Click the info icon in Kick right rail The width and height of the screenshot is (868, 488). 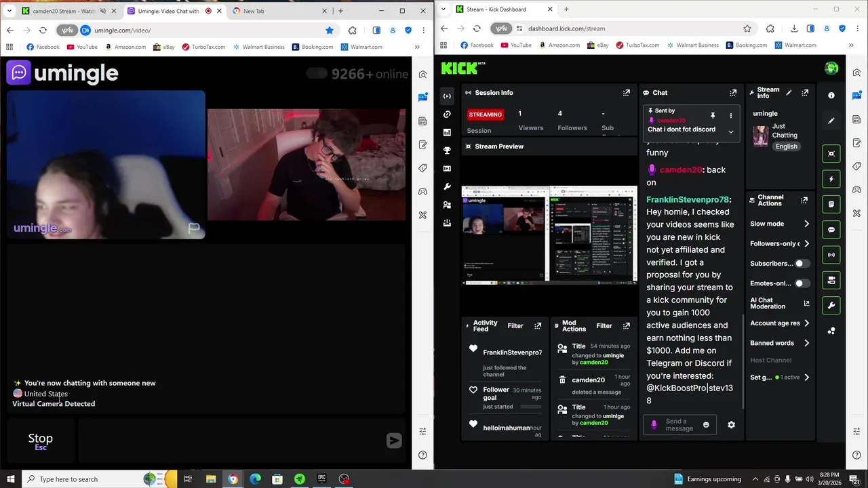tap(831, 96)
